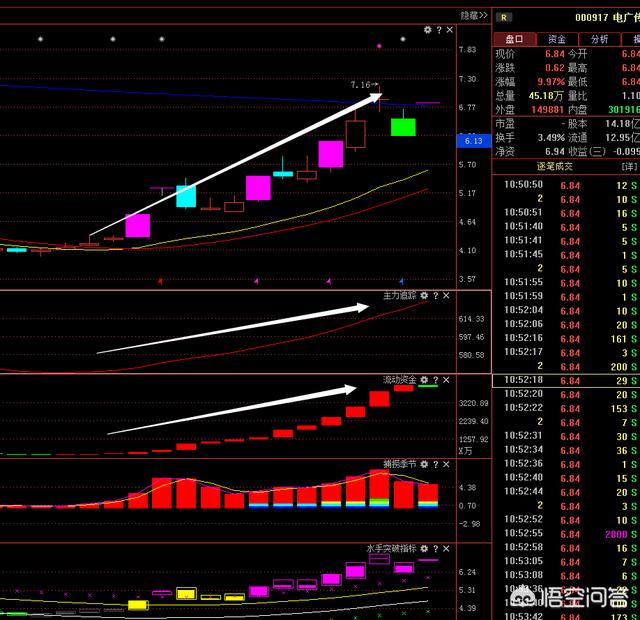Switch to the 资金 tab
Screen dimensions: 640x620
pyautogui.click(x=555, y=38)
